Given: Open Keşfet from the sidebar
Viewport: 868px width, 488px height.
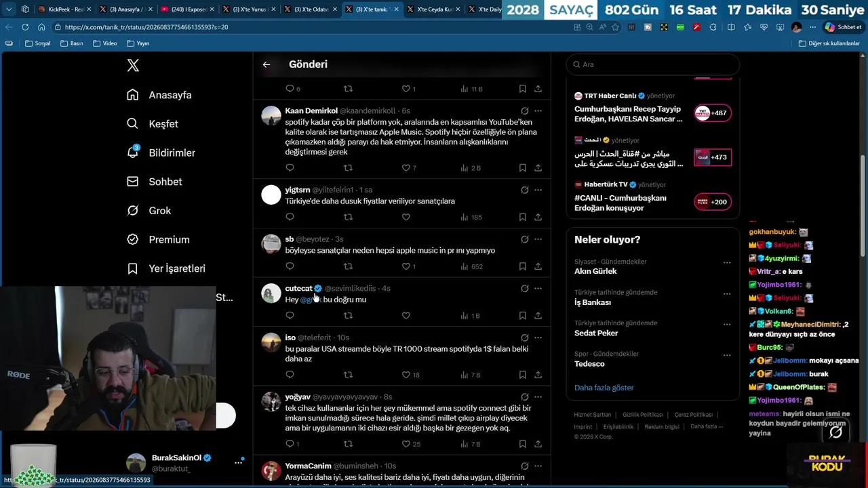Looking at the screenshot, I should (153, 124).
